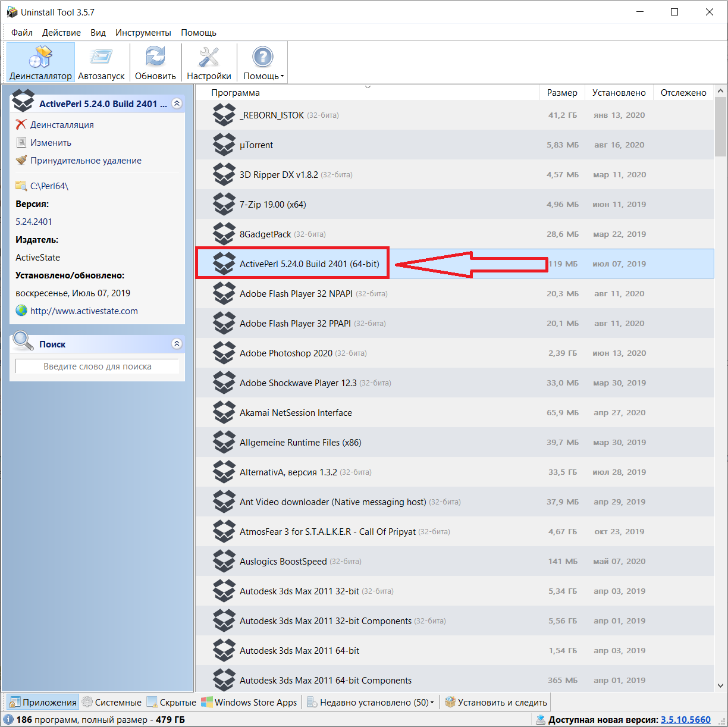Select the Akamai NetSession Interface icon
This screenshot has height=727, width=728.
click(224, 413)
